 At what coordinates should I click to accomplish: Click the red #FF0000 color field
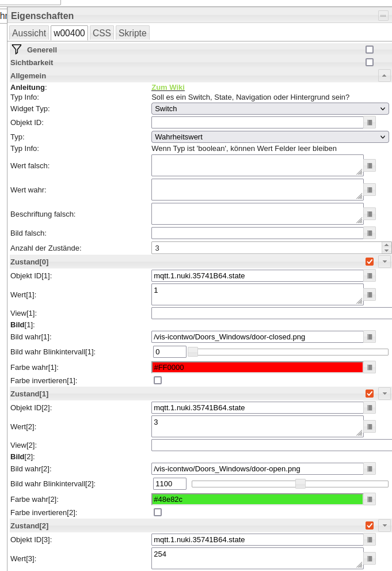coord(257,368)
